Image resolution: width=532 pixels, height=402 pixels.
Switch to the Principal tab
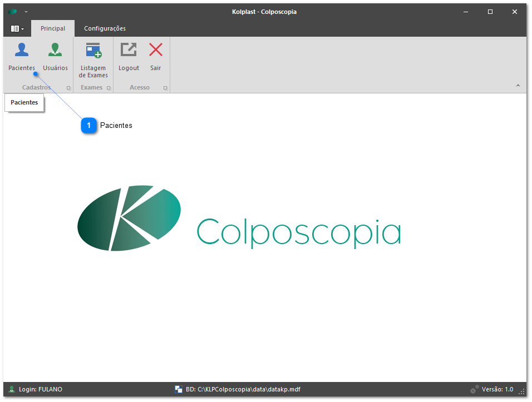click(53, 28)
